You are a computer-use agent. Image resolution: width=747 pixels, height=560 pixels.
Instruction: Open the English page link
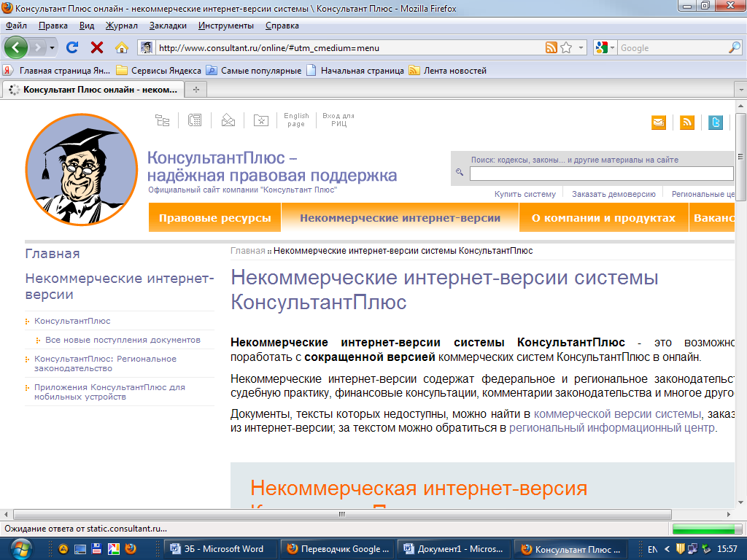pos(296,120)
